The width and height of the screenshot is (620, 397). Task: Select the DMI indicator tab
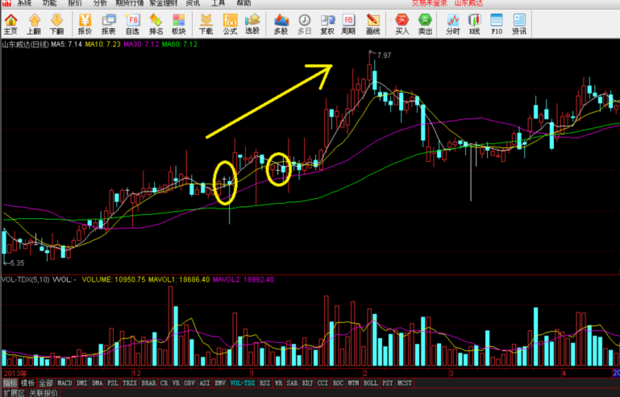pyautogui.click(x=82, y=383)
